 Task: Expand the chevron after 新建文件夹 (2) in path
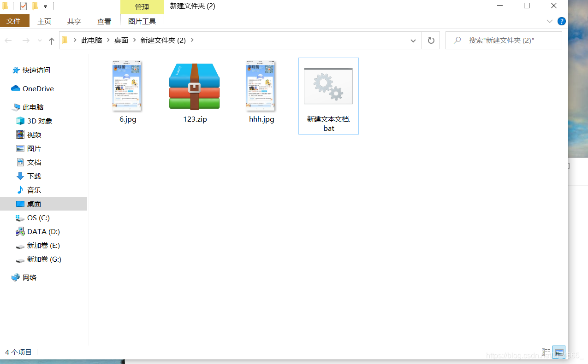pyautogui.click(x=192, y=40)
